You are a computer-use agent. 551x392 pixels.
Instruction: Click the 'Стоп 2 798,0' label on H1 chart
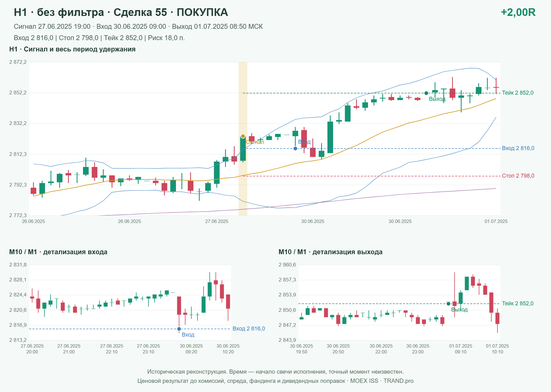click(518, 176)
